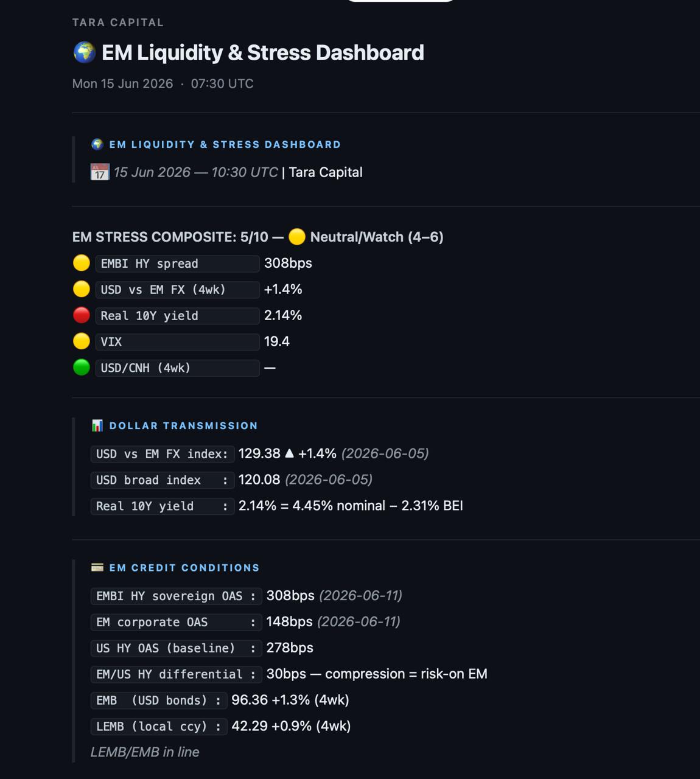Click the 278bps baseline value

point(290,648)
